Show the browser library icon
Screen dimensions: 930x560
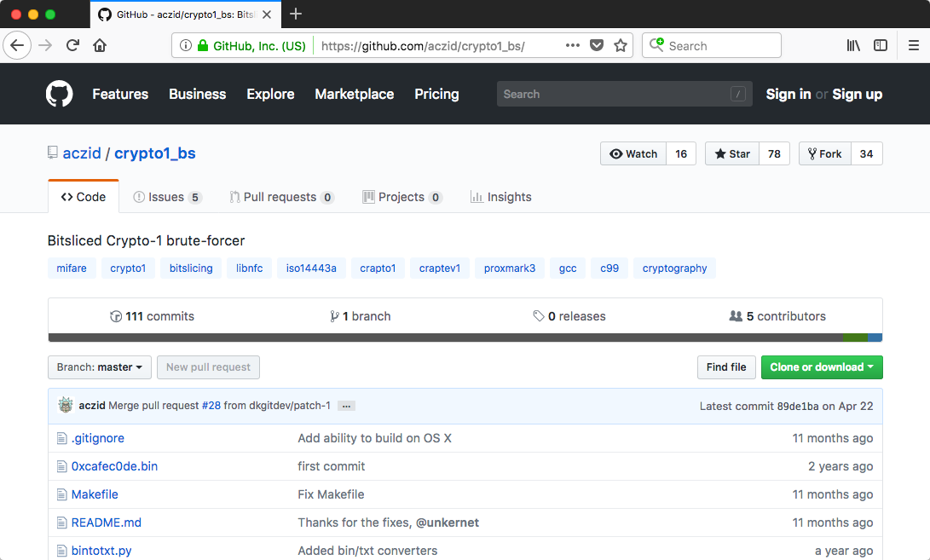coord(853,46)
